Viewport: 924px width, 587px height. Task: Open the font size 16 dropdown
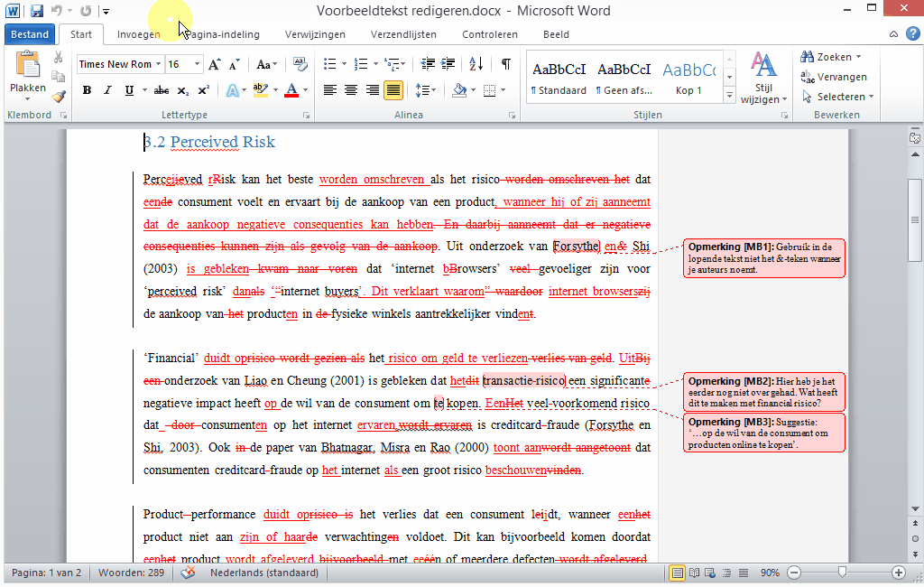tap(197, 64)
